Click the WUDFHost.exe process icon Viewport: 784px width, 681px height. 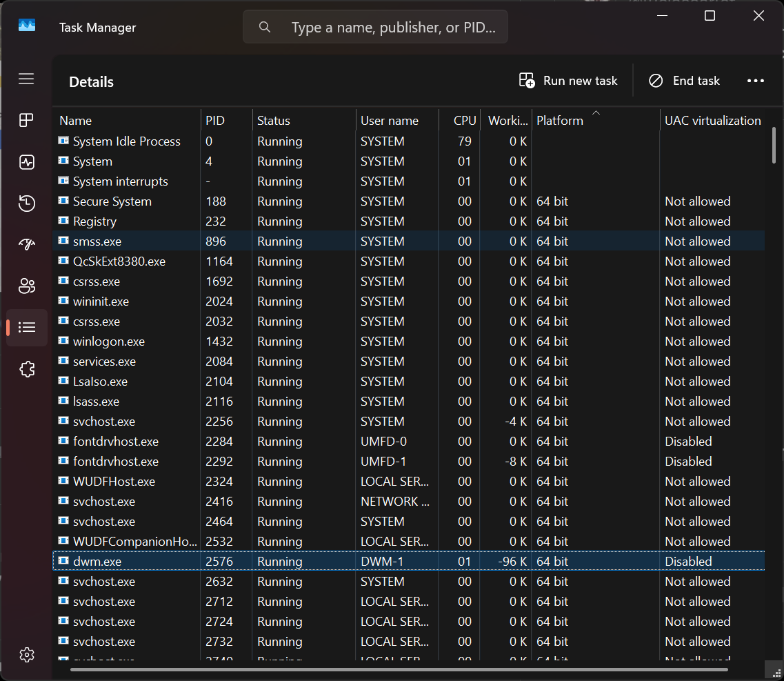pos(63,481)
